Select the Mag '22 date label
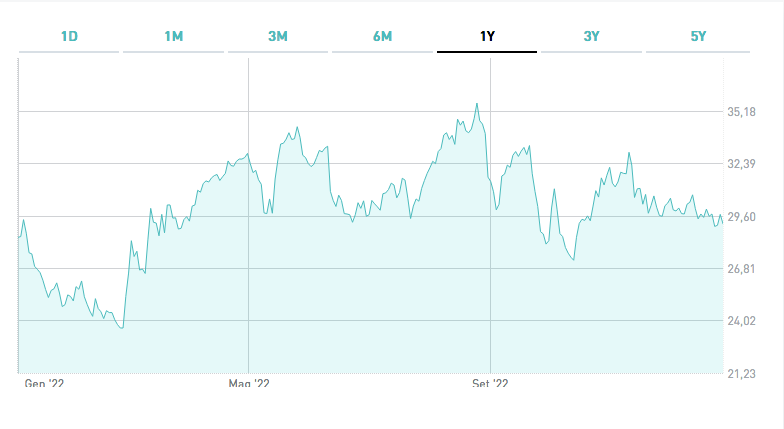 pos(249,383)
